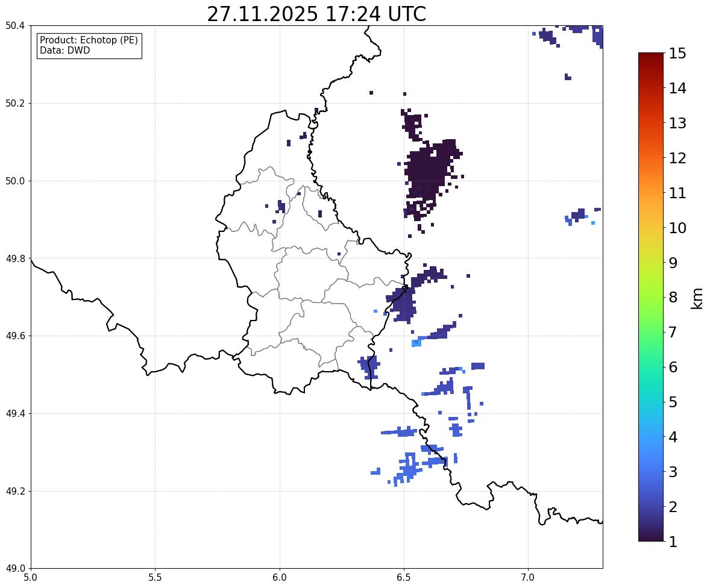Screen dimensions: 710x588
Task: Click the longitude axis label 5.5
Action: coord(156,578)
